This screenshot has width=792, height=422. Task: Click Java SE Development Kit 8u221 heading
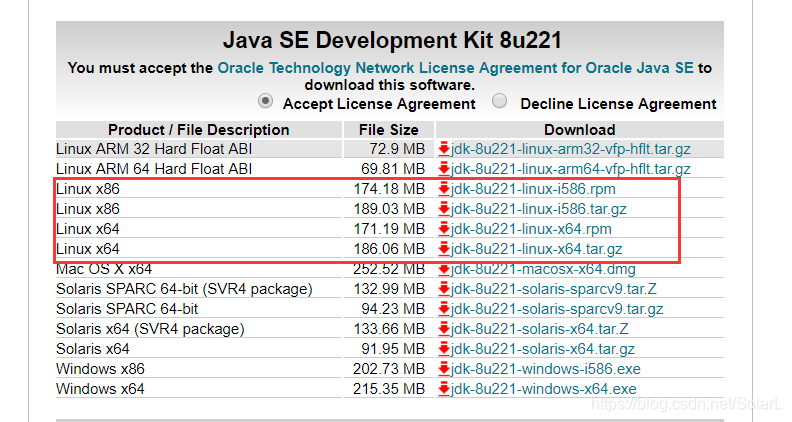(x=392, y=40)
